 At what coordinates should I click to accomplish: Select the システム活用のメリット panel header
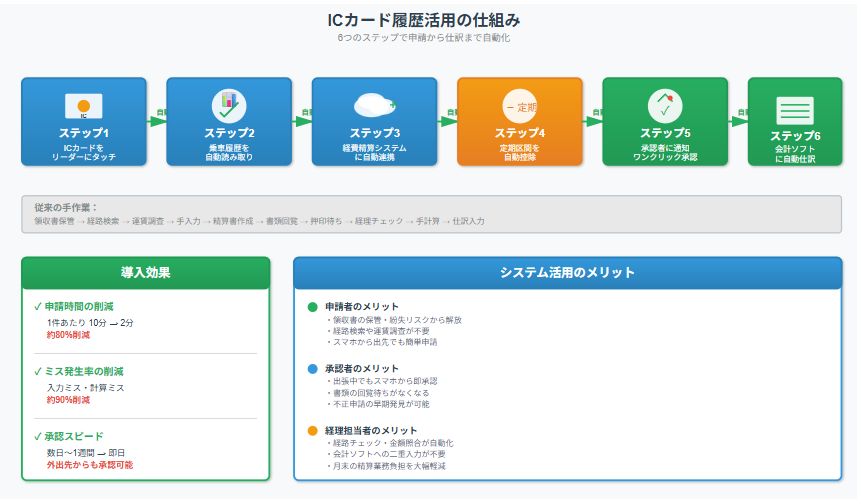[x=567, y=273]
